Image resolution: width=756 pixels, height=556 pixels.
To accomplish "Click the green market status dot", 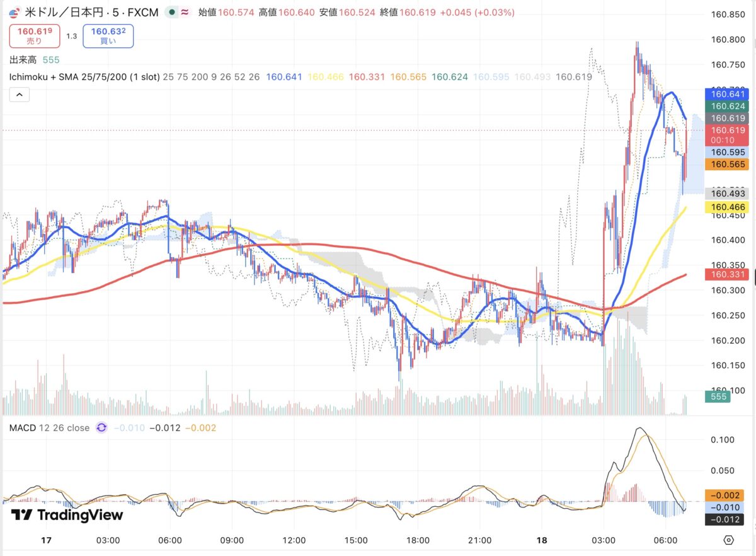I will coord(171,13).
